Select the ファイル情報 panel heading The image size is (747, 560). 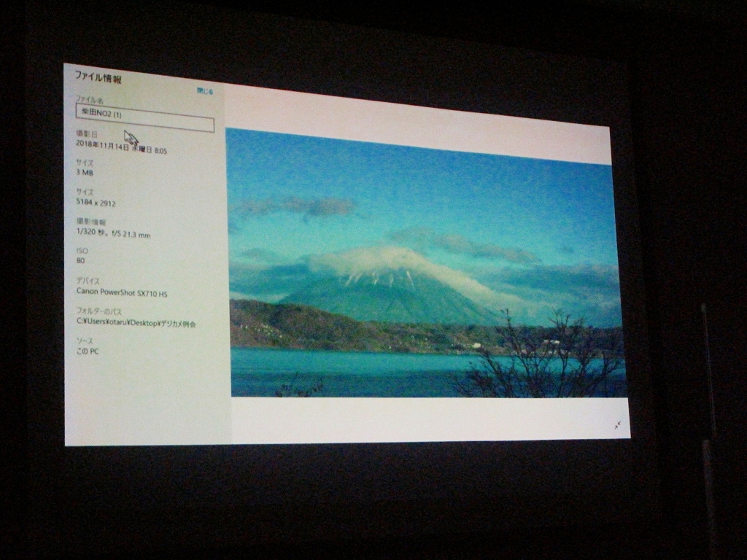point(98,78)
